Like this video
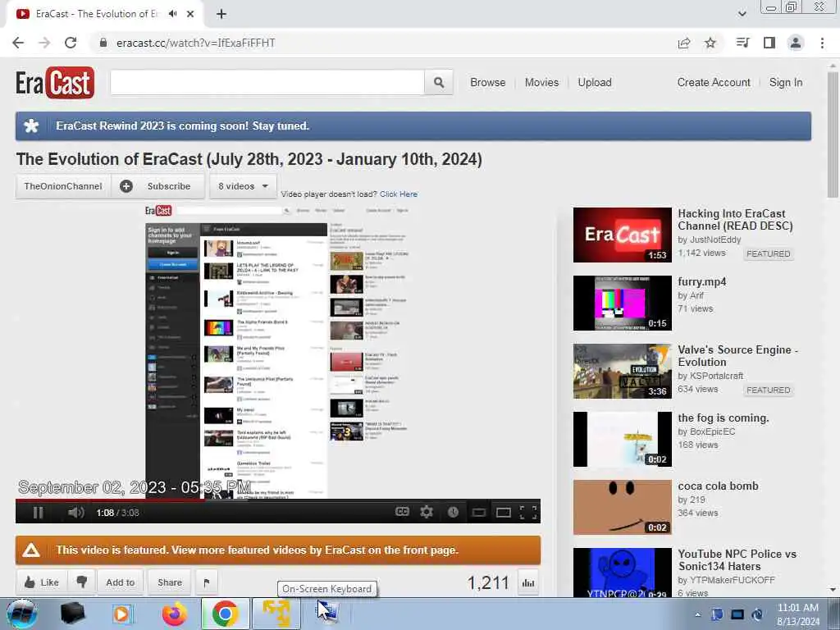The height and width of the screenshot is (630, 840). 42,582
